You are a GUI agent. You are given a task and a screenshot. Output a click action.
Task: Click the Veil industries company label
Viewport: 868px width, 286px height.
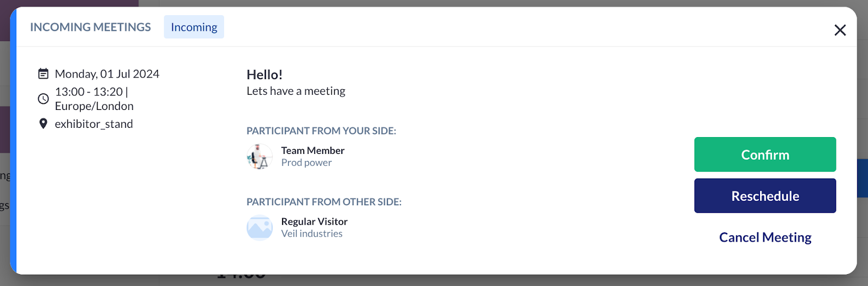click(x=312, y=233)
